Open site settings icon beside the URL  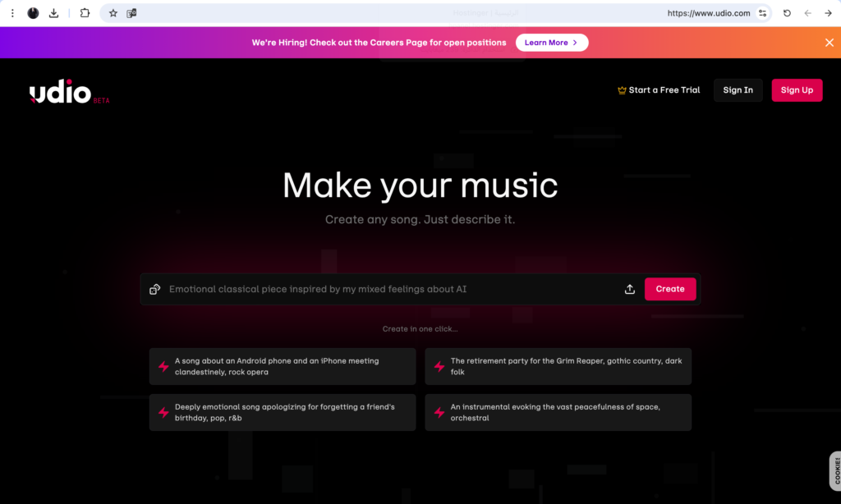point(763,13)
